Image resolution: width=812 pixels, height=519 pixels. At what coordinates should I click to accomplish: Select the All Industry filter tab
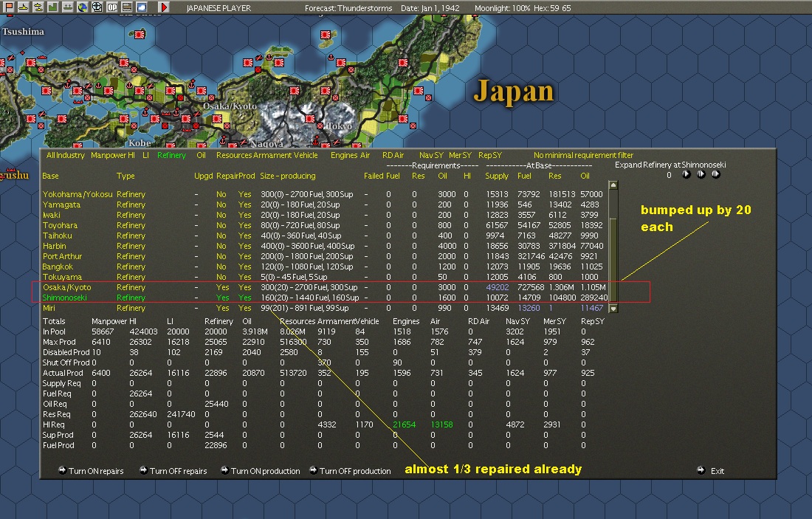(65, 155)
